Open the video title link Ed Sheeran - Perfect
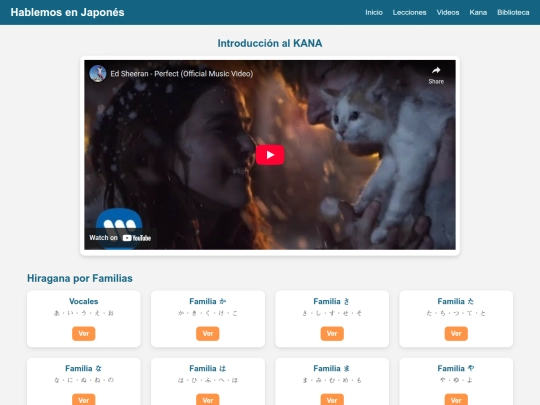 [181, 74]
